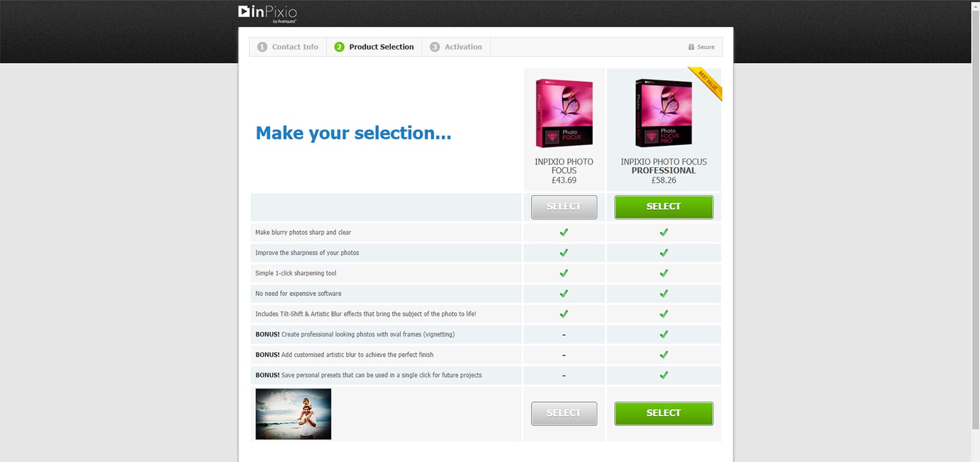Click the £43.69 price
Screen dimensions: 980x462
pyautogui.click(x=564, y=181)
